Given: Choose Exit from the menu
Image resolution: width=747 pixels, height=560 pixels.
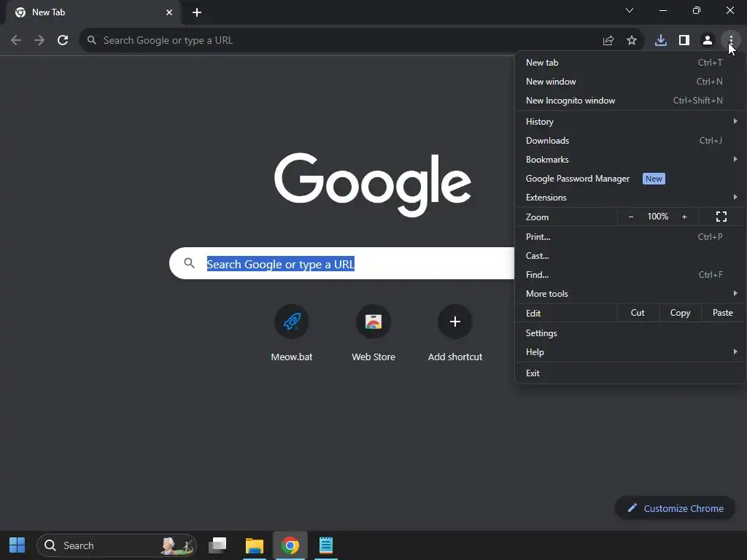Looking at the screenshot, I should [x=630, y=373].
